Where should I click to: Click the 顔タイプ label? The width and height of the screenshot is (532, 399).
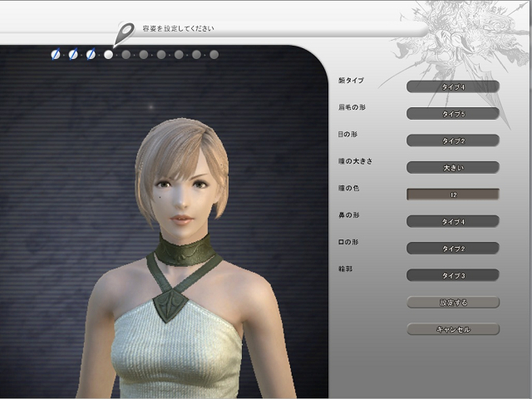click(x=351, y=81)
